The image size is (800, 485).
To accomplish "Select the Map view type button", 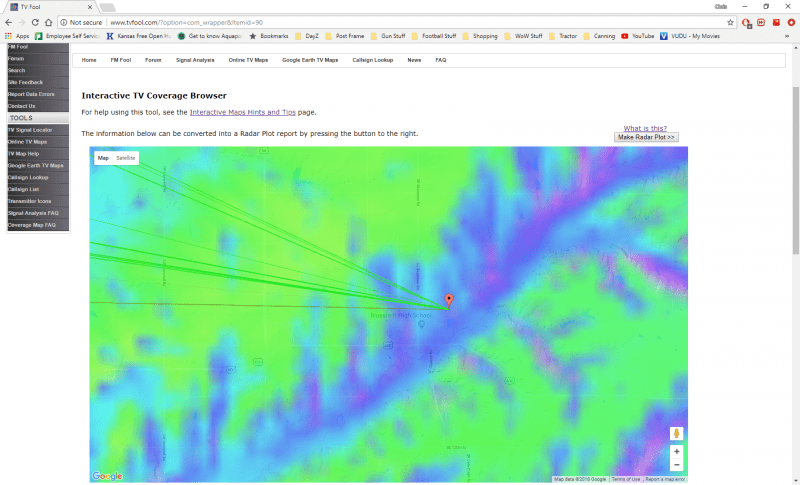I will (x=103, y=158).
